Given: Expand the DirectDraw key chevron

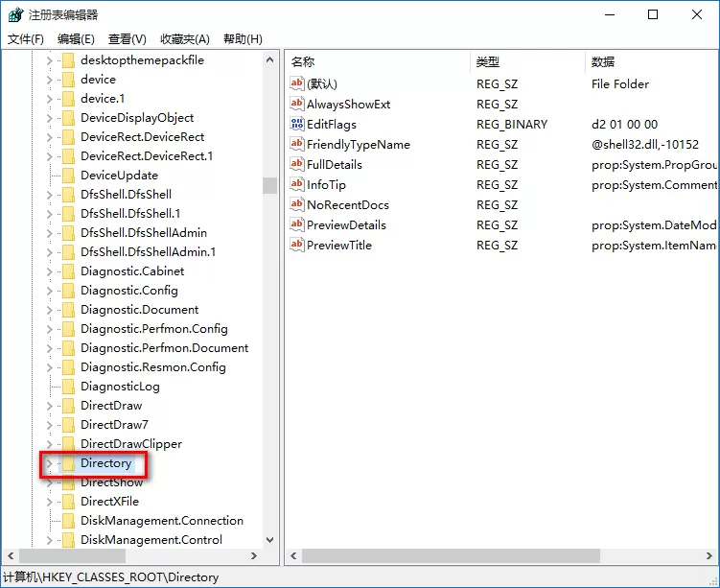Looking at the screenshot, I should click(x=50, y=406).
